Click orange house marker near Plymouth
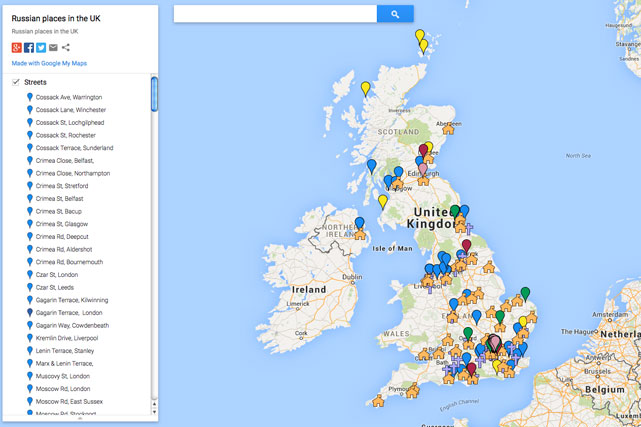 [412, 391]
